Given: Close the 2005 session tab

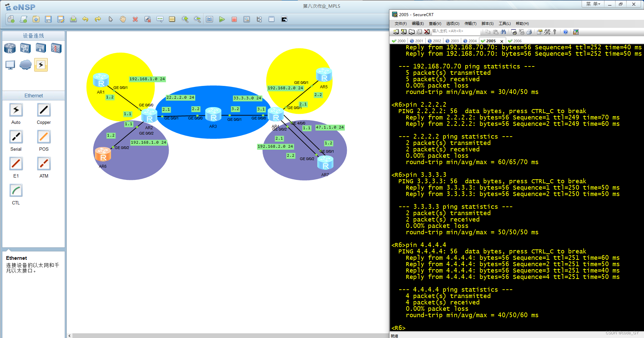Looking at the screenshot, I should [x=502, y=41].
